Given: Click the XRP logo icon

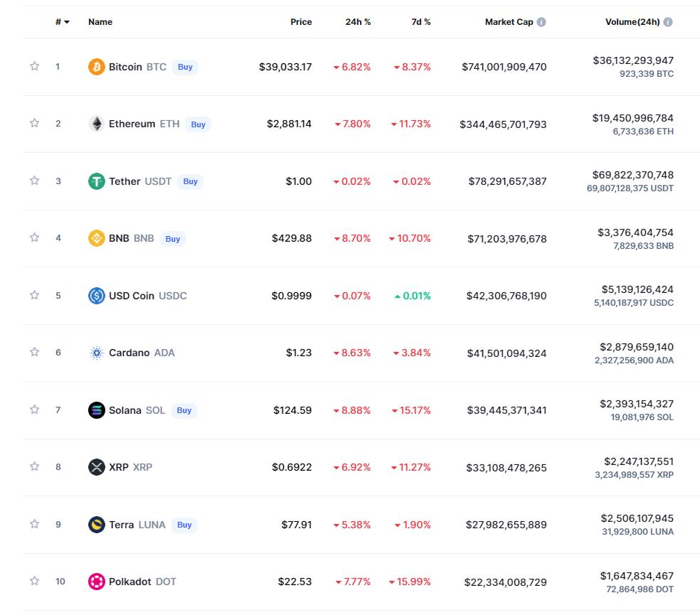Looking at the screenshot, I should point(96,467).
